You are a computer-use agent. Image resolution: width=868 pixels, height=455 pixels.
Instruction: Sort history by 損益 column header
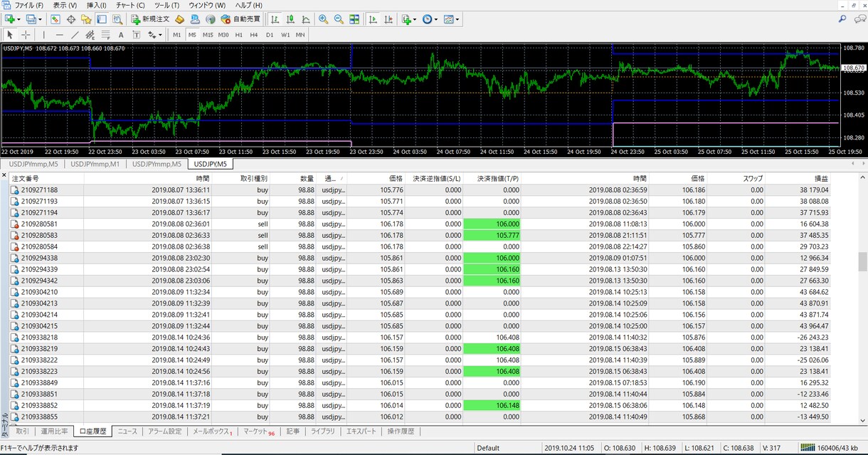point(821,178)
